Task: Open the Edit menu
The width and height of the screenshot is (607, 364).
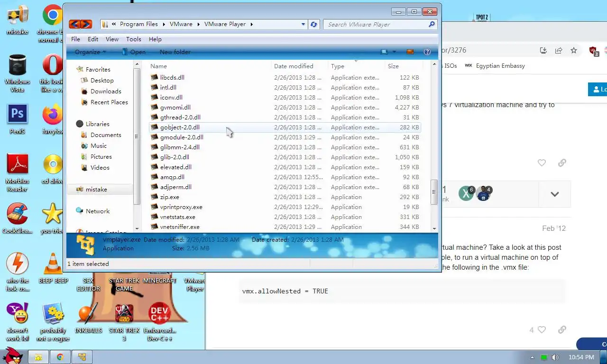Action: [93, 39]
